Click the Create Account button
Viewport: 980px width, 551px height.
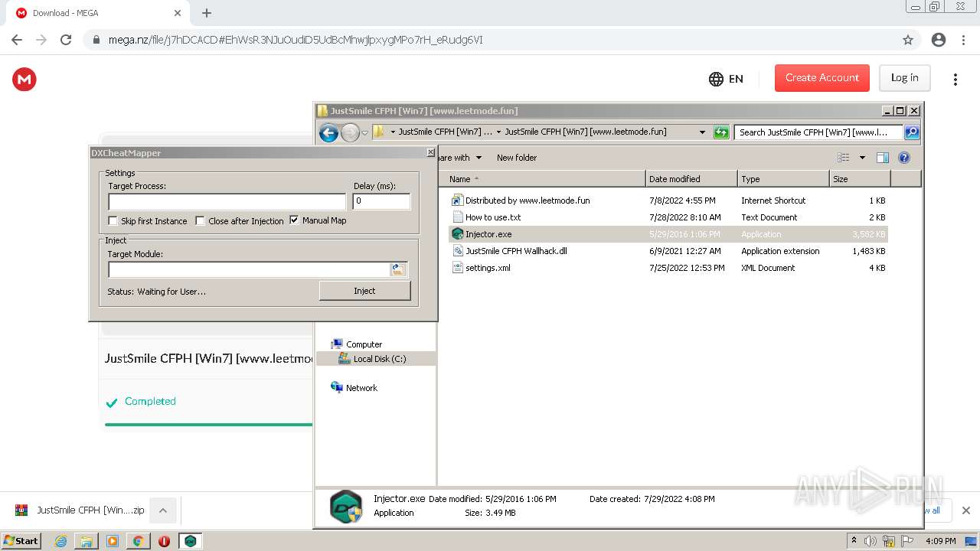click(822, 78)
